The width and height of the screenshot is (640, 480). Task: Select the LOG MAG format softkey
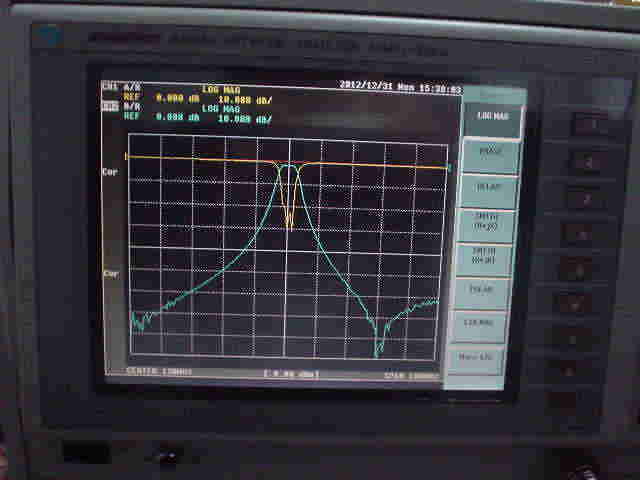coord(485,117)
